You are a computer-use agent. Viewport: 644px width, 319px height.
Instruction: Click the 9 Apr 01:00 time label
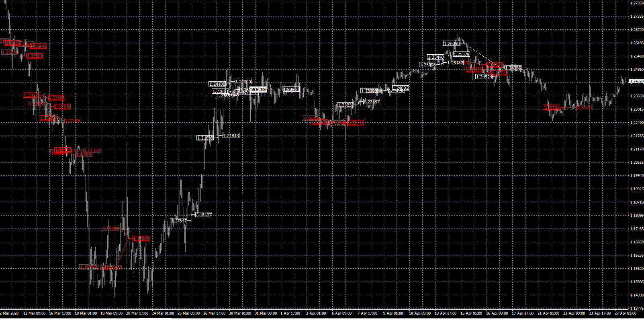coord(393,313)
